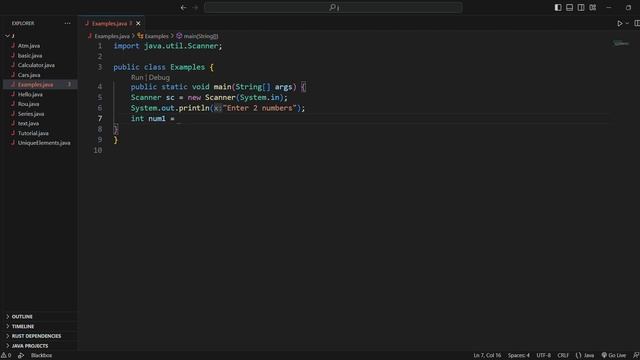This screenshot has width=640, height=360.
Task: Open Explorer more actions ellipsis
Action: (67, 23)
